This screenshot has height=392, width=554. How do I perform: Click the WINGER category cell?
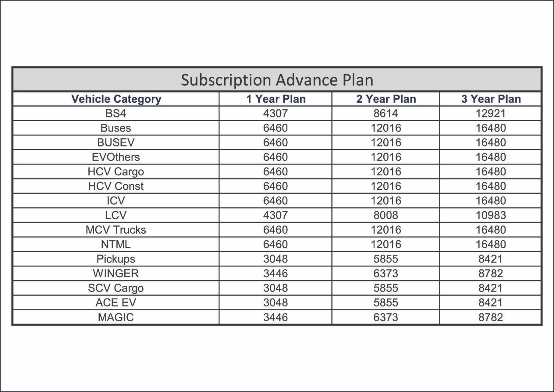116,274
